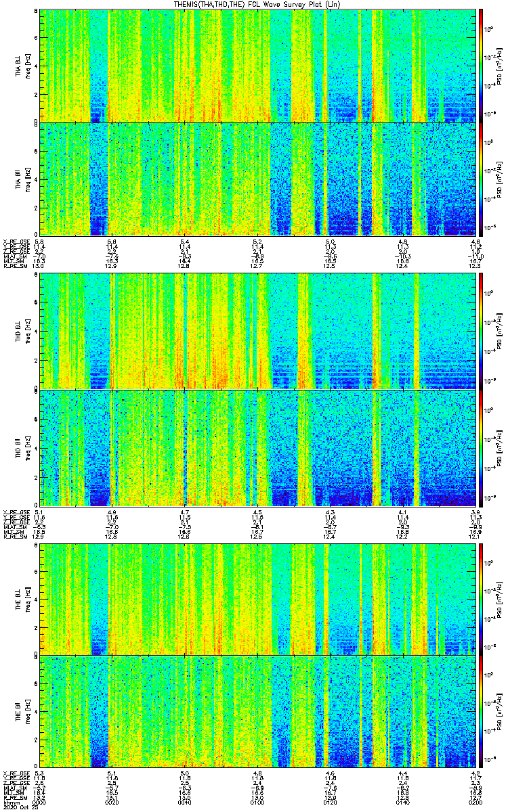Click the PSD color bar beside THD B-parallel
The image size is (508, 812).
click(481, 448)
